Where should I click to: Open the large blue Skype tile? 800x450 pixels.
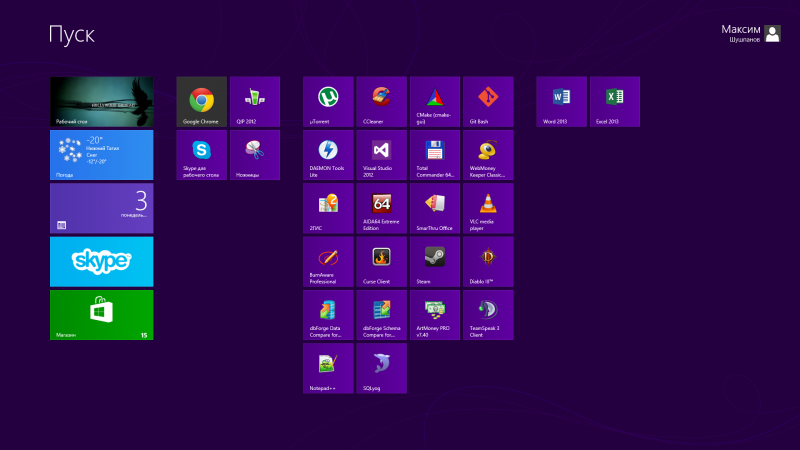(x=102, y=261)
